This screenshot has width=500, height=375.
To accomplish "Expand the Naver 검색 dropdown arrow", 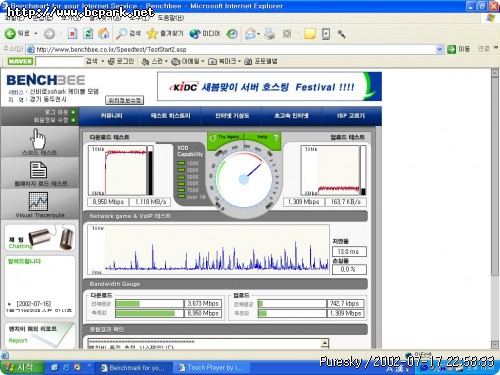I will pyautogui.click(x=103, y=61).
